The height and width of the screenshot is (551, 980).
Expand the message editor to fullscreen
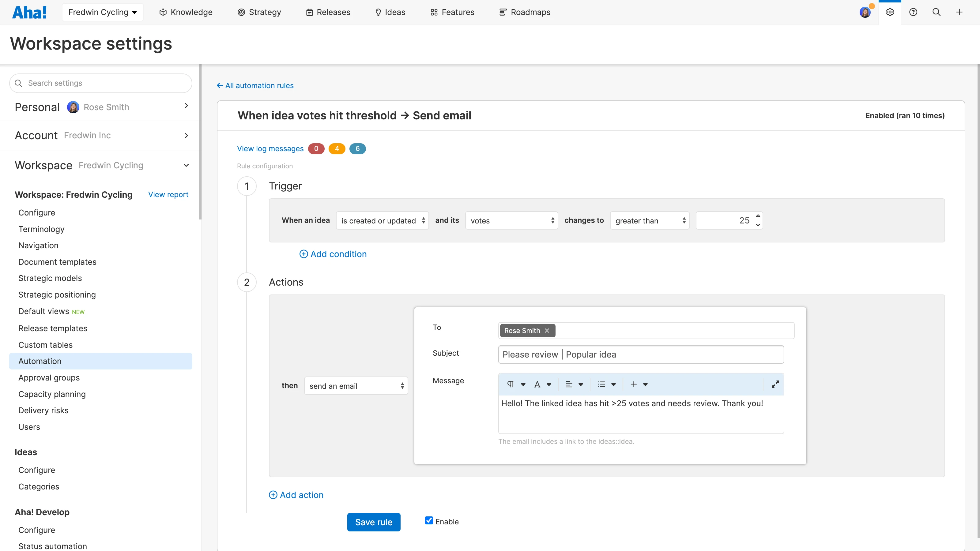click(775, 384)
